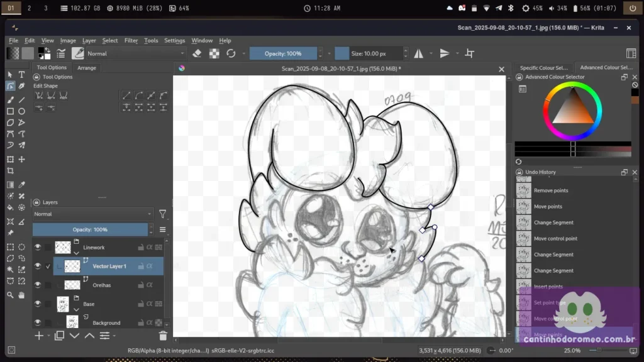Toggle the lock on the Linework layer
The image size is (644, 362).
[x=141, y=247]
